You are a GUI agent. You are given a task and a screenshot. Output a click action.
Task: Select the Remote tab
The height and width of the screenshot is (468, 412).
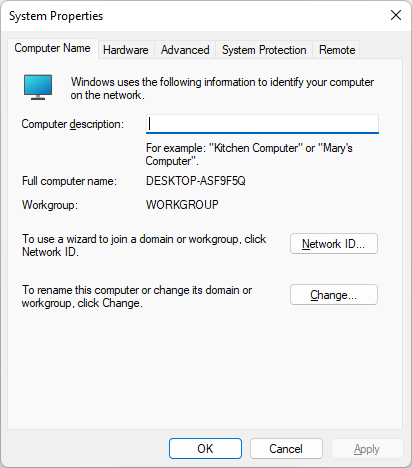coord(337,50)
